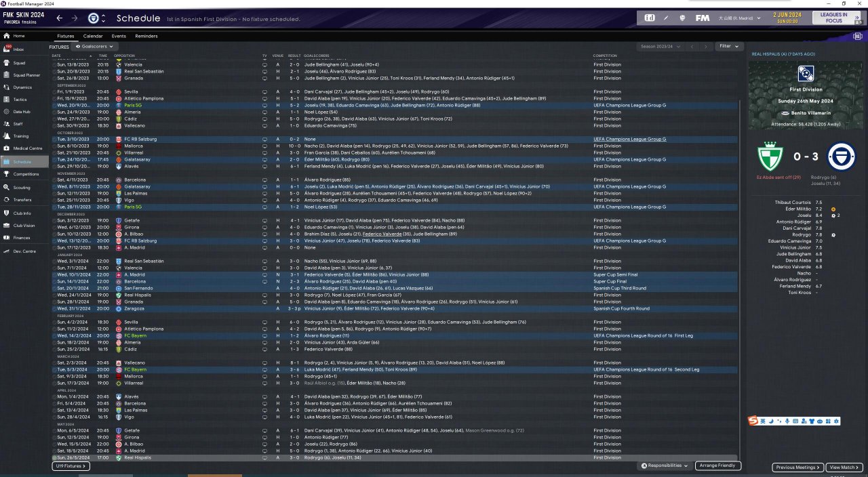Go to the next season arrow
This screenshot has height=477, width=868.
coord(706,46)
